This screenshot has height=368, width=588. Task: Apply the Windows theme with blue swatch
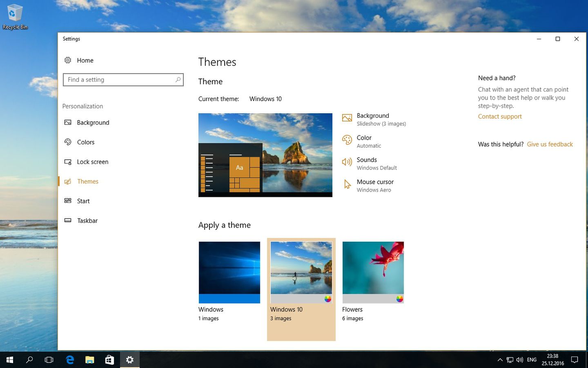pos(229,272)
